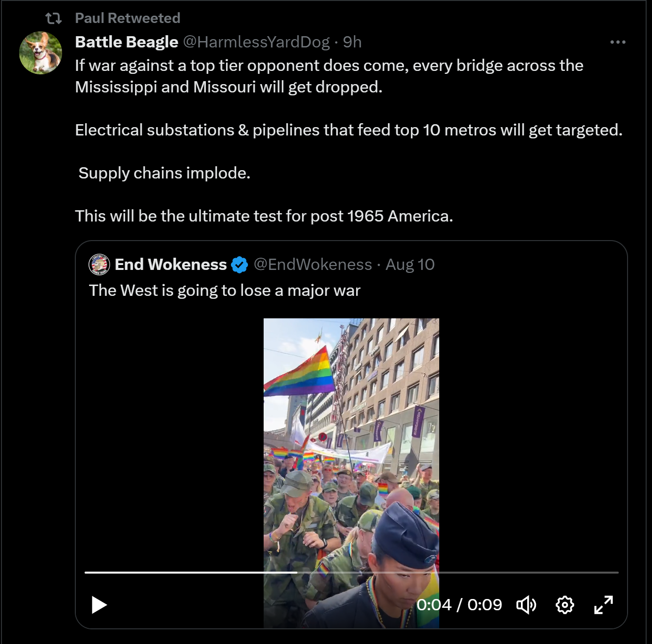Click the blue verified badge
Screen dimensions: 652x644
pos(239,265)
